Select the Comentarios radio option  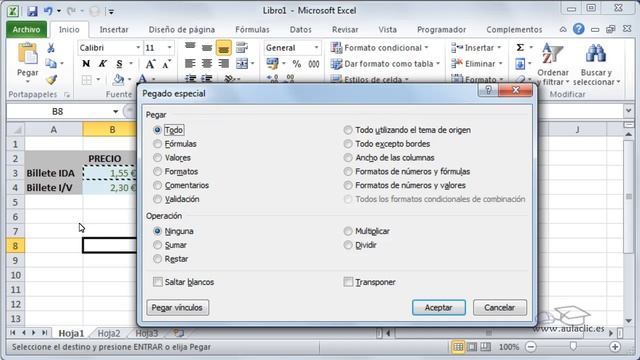tap(157, 185)
